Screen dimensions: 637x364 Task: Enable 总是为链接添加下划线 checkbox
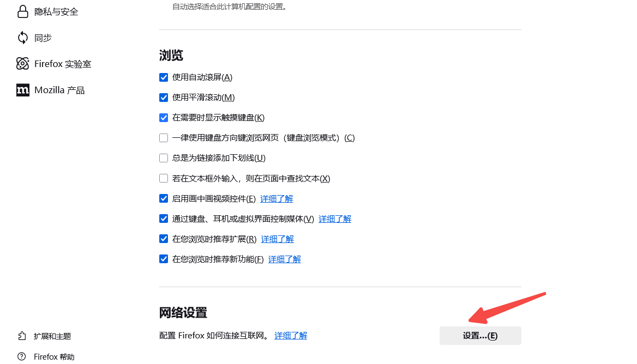pos(164,158)
